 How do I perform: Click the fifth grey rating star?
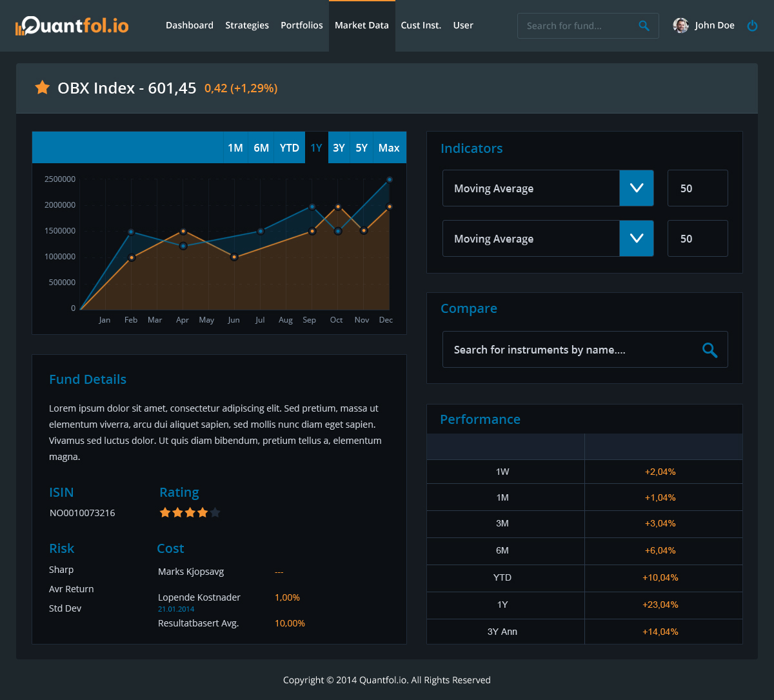click(215, 513)
